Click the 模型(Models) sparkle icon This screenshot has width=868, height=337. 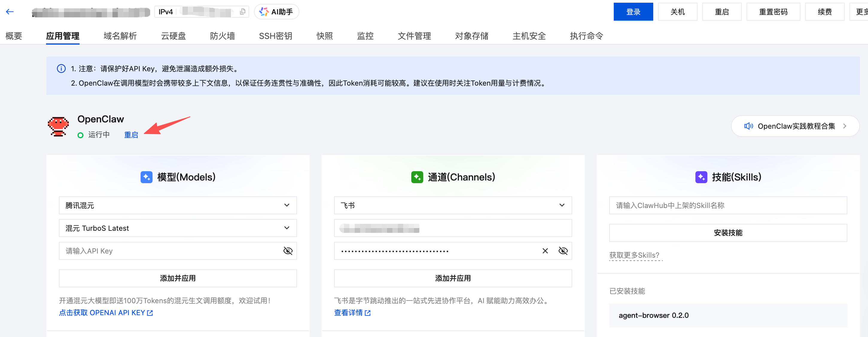[146, 177]
